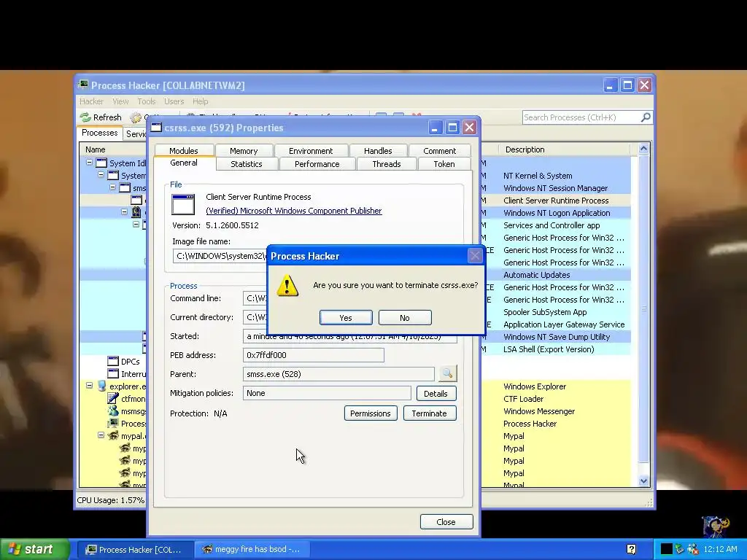Select the General tab in Properties
Screen dimensions: 747x560
click(x=183, y=163)
